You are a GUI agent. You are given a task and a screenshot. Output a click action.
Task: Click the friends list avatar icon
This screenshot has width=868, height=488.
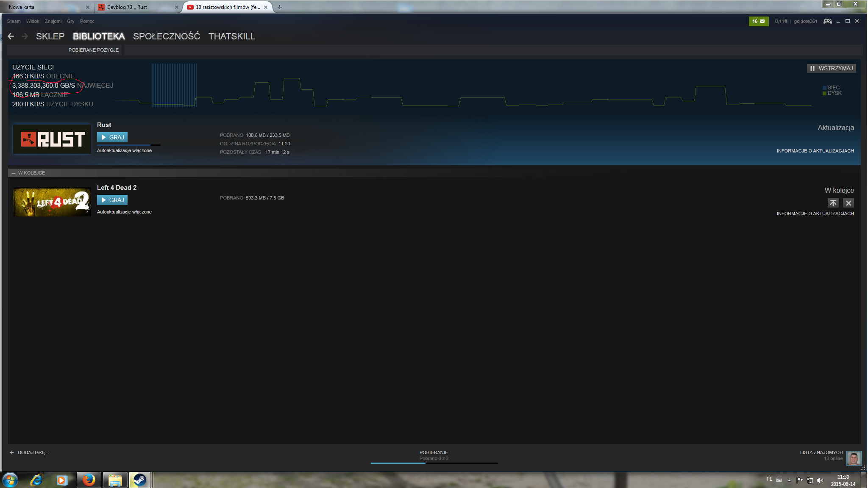[854, 458]
